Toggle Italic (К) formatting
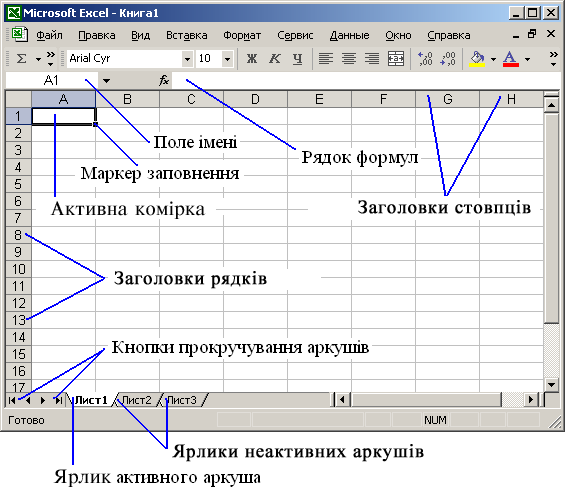565x495 pixels. [275, 58]
